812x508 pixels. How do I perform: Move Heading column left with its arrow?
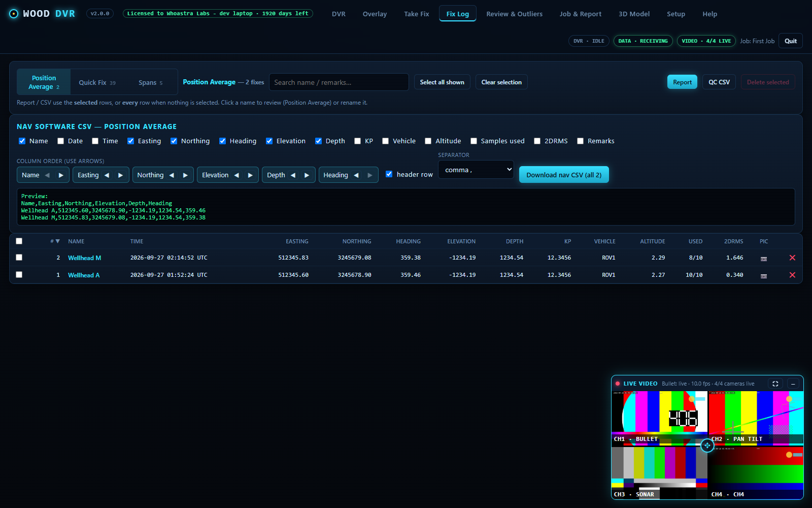(356, 175)
